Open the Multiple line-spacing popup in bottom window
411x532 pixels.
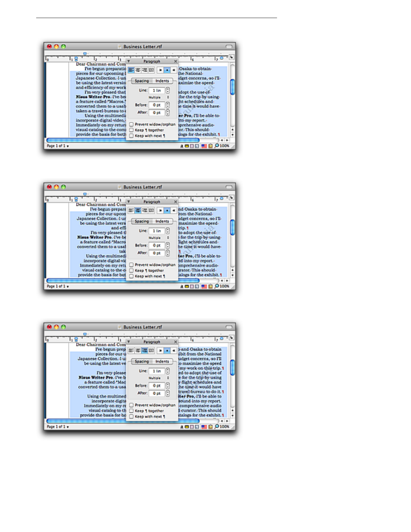click(159, 378)
